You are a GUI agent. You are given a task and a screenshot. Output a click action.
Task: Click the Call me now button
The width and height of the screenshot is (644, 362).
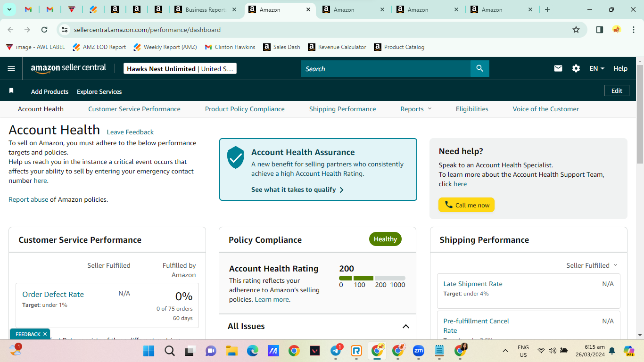click(466, 205)
